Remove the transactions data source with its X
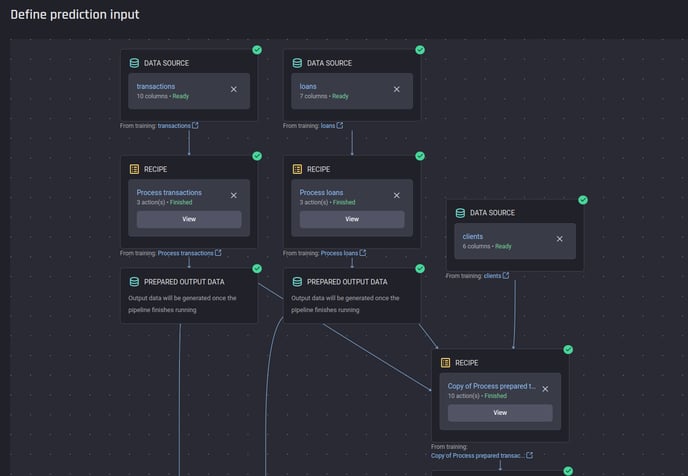 click(x=234, y=89)
